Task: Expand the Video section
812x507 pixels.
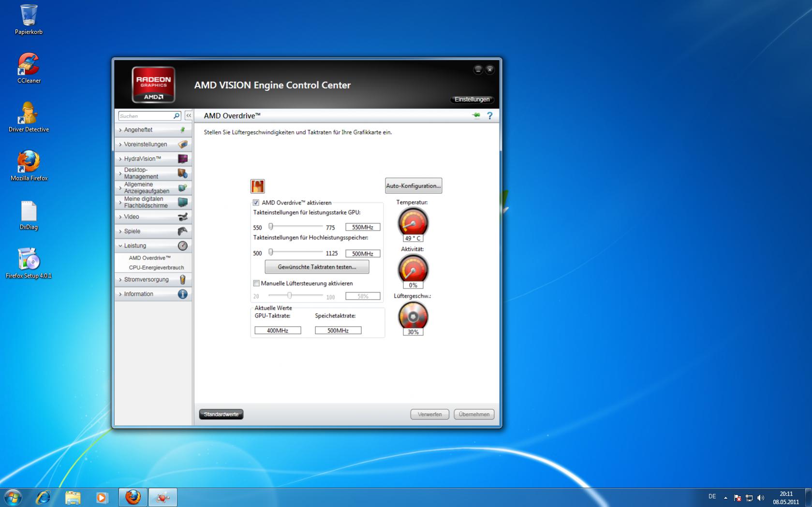Action: pos(153,217)
